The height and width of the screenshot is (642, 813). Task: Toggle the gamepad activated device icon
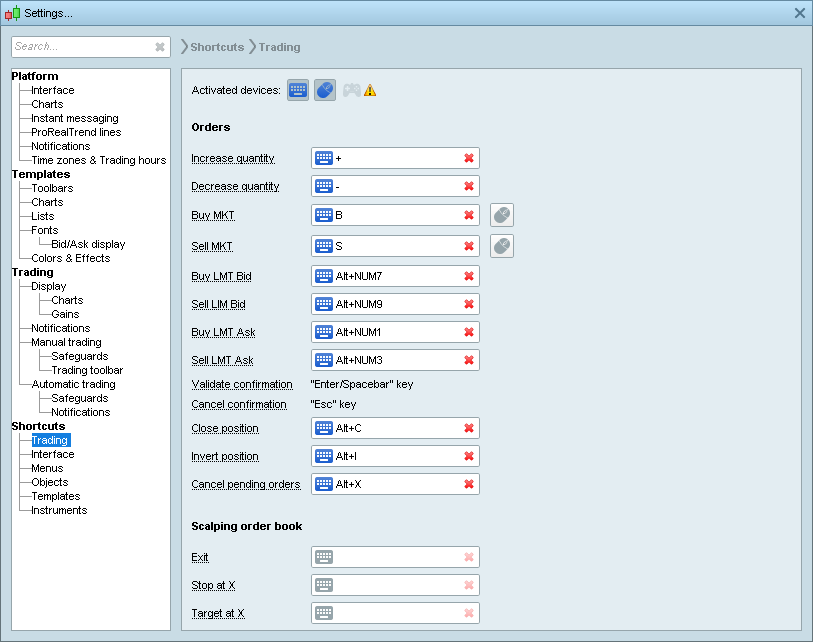(x=351, y=90)
